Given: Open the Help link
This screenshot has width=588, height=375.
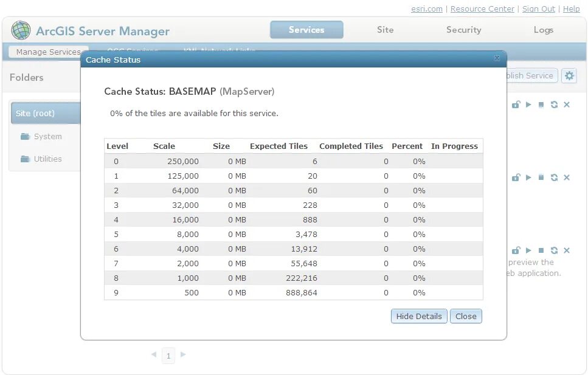Looking at the screenshot, I should pyautogui.click(x=571, y=9).
